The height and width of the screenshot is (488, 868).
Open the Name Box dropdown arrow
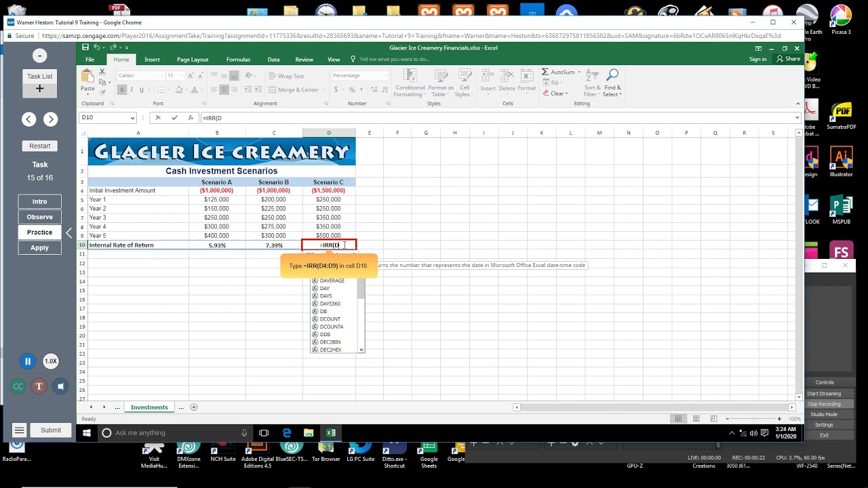[x=132, y=118]
